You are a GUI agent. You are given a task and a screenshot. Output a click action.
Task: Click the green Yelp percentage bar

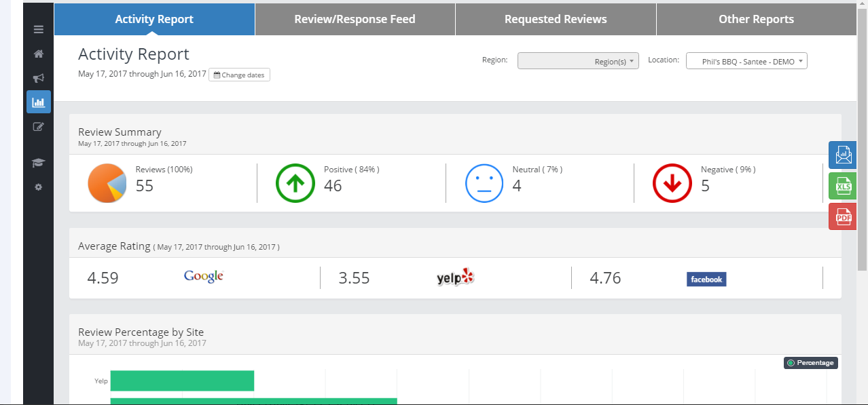[182, 381]
